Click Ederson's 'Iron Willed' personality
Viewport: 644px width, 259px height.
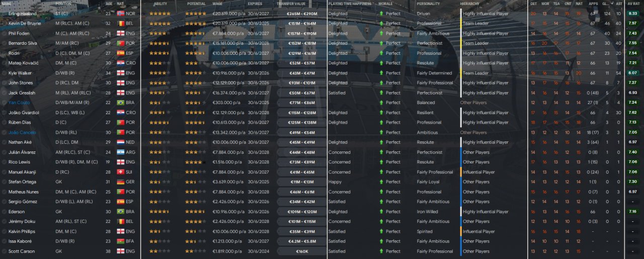point(428,212)
